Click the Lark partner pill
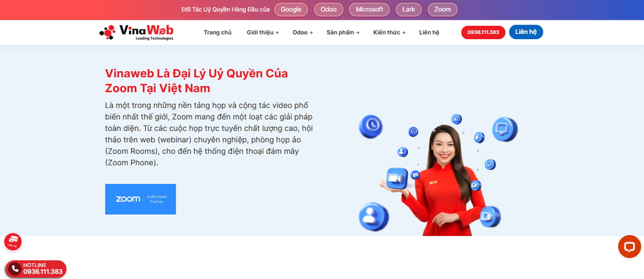The width and height of the screenshot is (644, 279). [408, 10]
